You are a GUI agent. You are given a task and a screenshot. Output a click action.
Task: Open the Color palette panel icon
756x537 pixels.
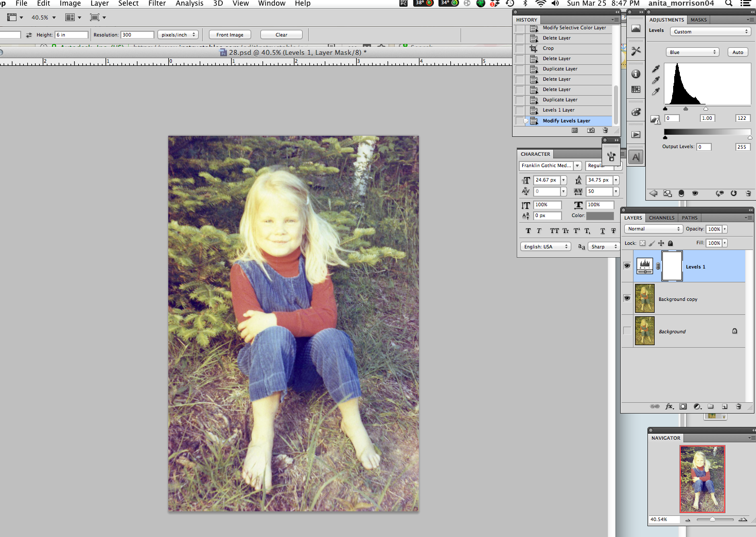(636, 112)
